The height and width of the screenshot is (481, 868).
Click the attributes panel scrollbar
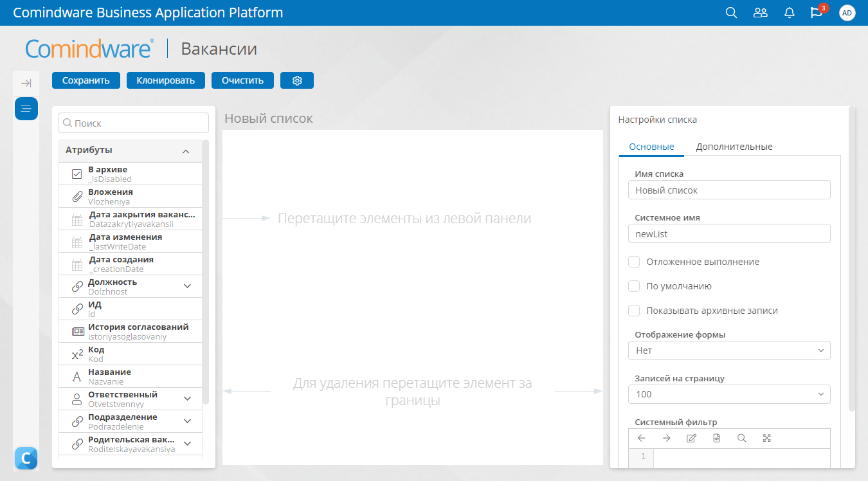tap(206, 272)
